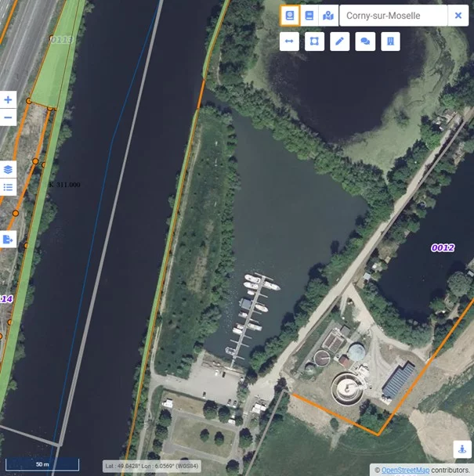Viewport: 474px width, 476px height.
Task: Select the distance measurement tool
Action: (290, 41)
